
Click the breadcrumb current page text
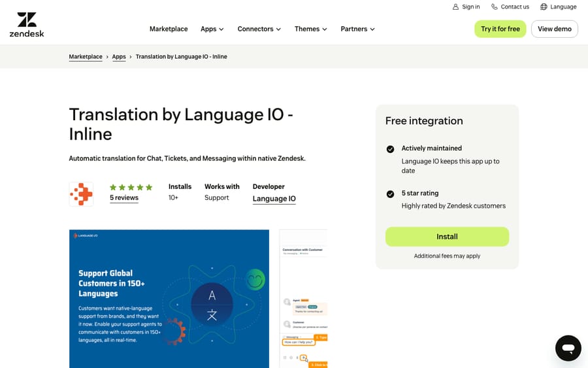click(181, 57)
